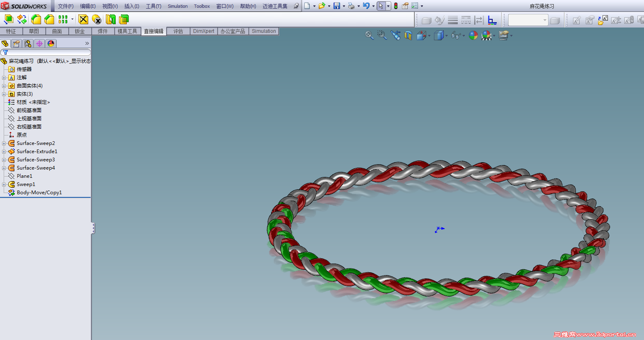The width and height of the screenshot is (644, 340).
Task: Open the 视图(V) menu
Action: 110,6
